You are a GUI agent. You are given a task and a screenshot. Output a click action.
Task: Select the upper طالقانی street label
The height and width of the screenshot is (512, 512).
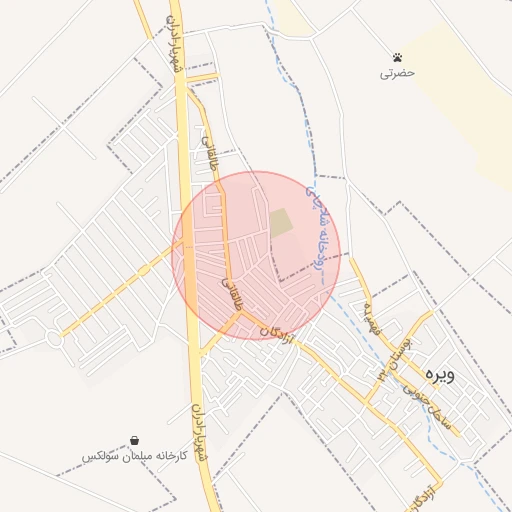pos(209,153)
